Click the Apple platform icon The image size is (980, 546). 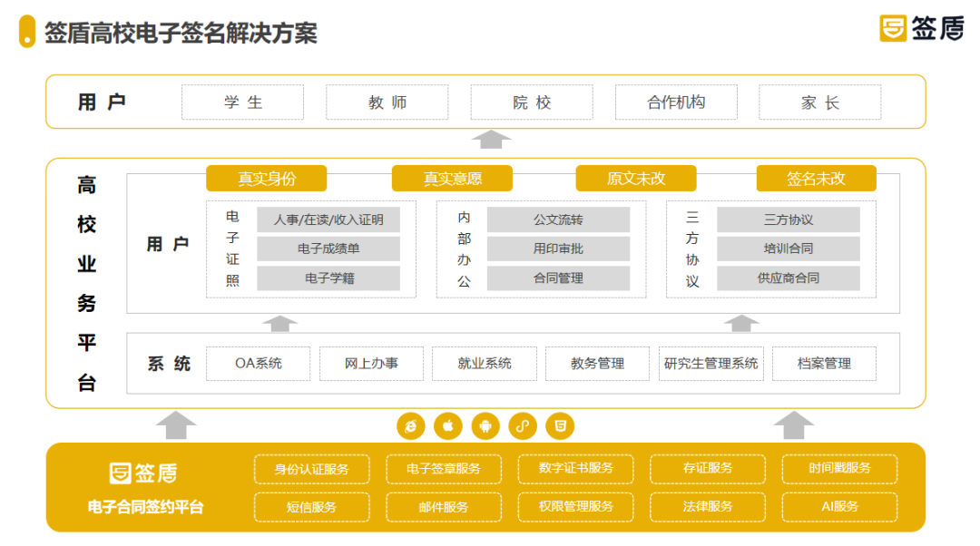point(448,425)
